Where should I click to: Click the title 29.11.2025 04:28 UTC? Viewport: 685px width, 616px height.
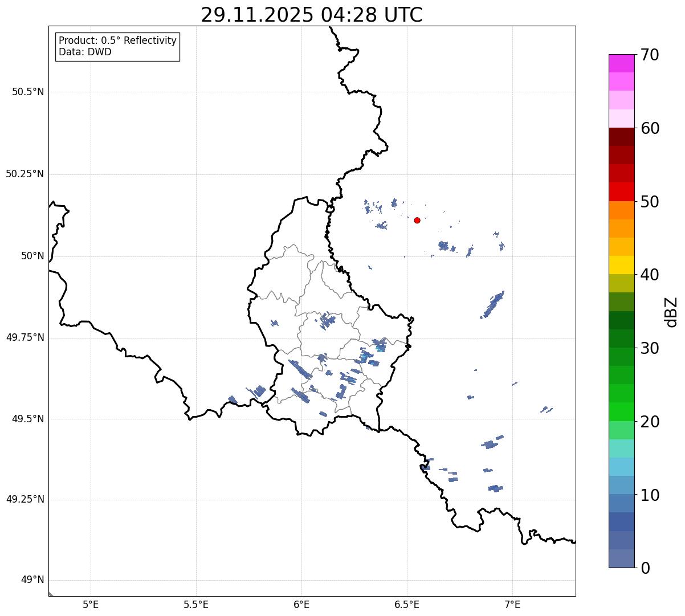pyautogui.click(x=312, y=15)
